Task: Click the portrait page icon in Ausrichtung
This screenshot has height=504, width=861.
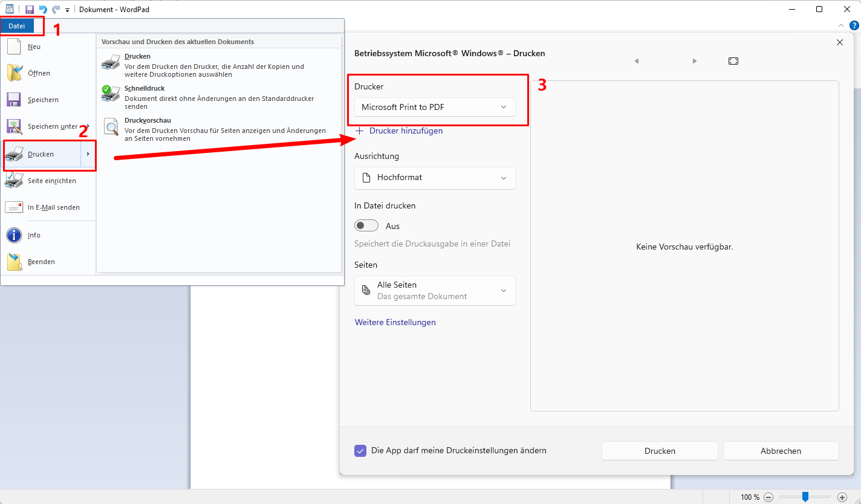Action: pos(365,178)
